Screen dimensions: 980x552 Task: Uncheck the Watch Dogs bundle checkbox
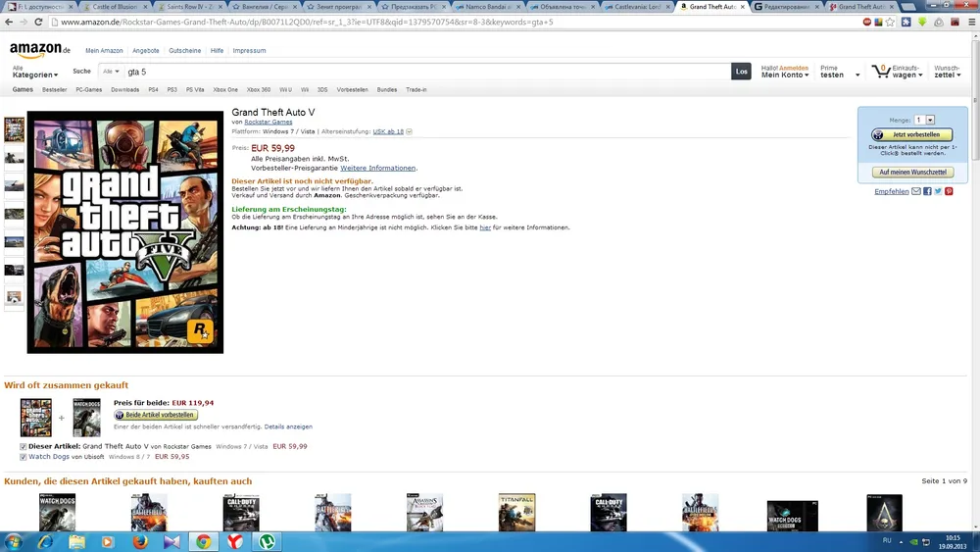pyautogui.click(x=24, y=457)
